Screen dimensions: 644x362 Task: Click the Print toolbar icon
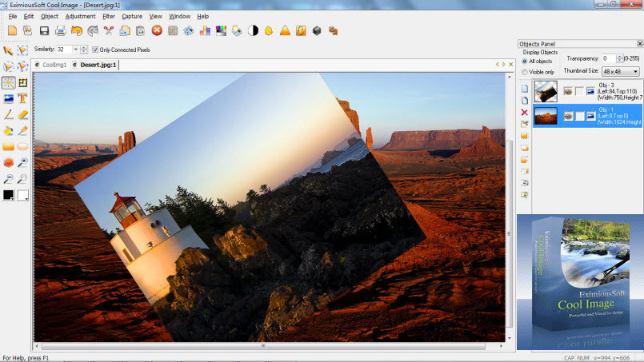tap(60, 31)
